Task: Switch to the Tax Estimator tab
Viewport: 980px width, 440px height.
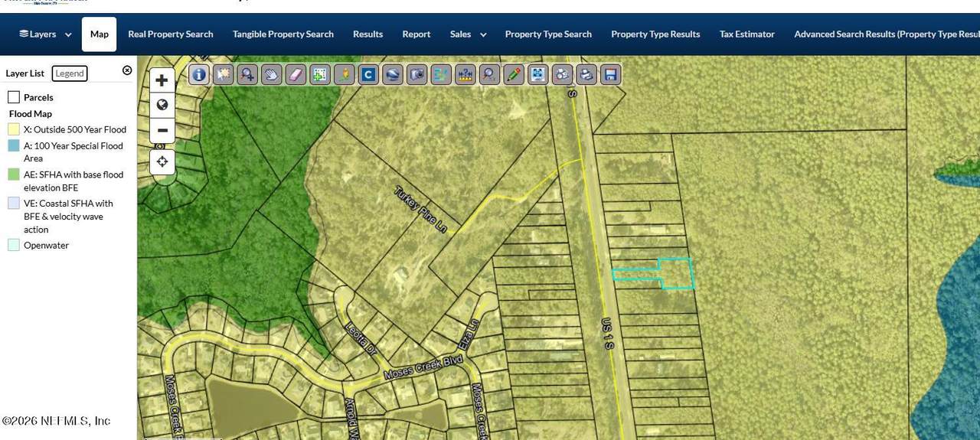Action: pos(746,34)
